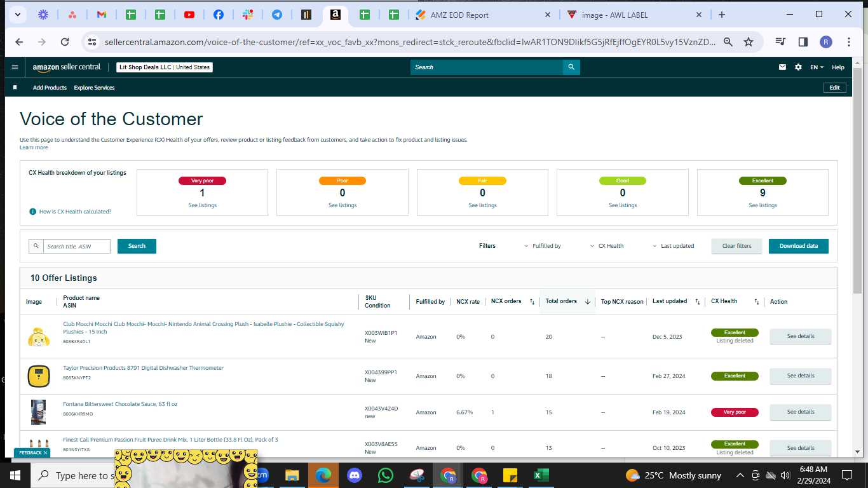Image resolution: width=868 pixels, height=488 pixels.
Task: Click the Amazon Seller Central logo
Action: click(x=67, y=67)
